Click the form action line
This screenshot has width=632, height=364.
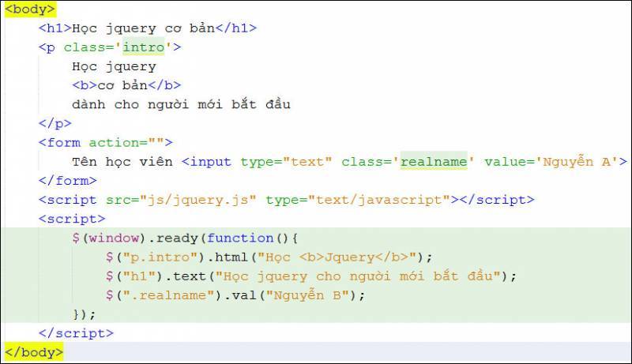point(106,143)
